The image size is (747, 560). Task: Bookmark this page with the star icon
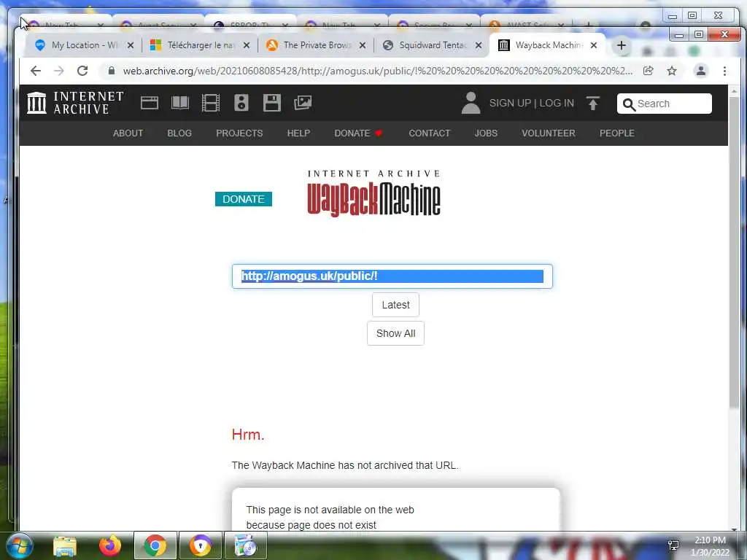tap(672, 71)
